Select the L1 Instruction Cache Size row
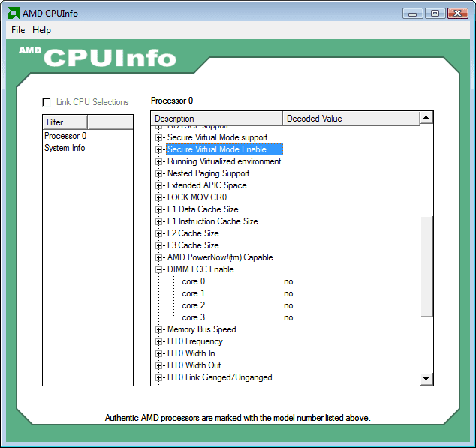Screen dimensions: 476x448 (x=212, y=221)
